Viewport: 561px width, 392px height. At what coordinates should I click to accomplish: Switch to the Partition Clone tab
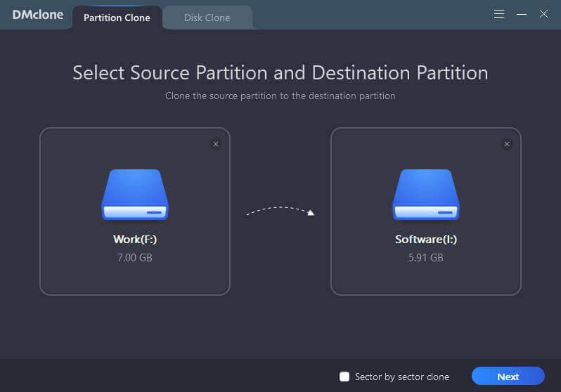pos(117,18)
